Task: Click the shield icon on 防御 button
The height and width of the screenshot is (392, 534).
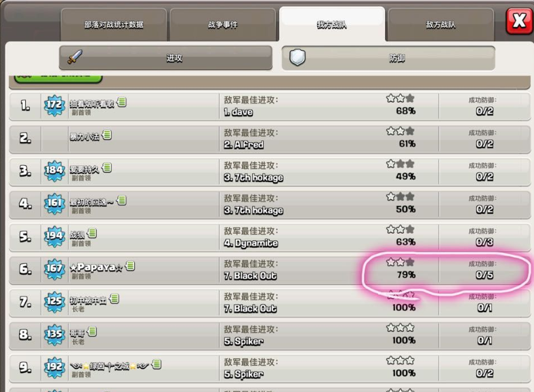Action: pos(297,58)
